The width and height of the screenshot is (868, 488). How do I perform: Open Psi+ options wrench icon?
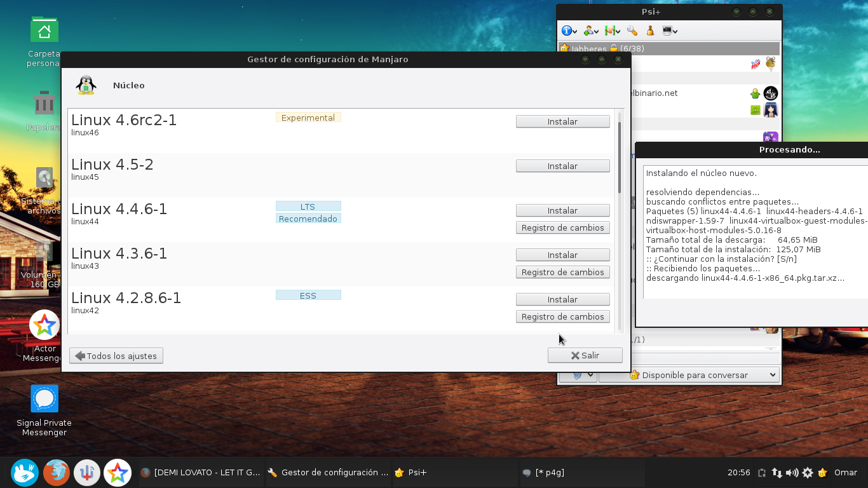pyautogui.click(x=632, y=30)
